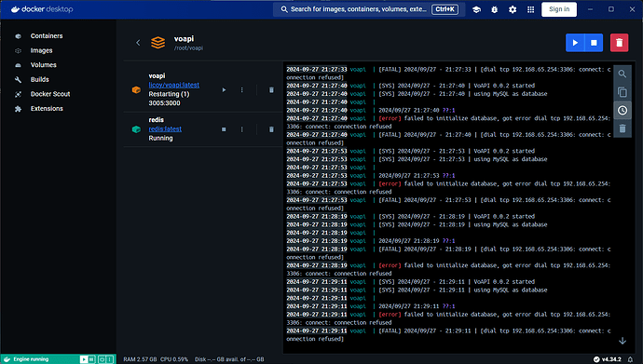Click the engine power button in status bar
Viewport: 643px width, 364px height.
click(102, 359)
